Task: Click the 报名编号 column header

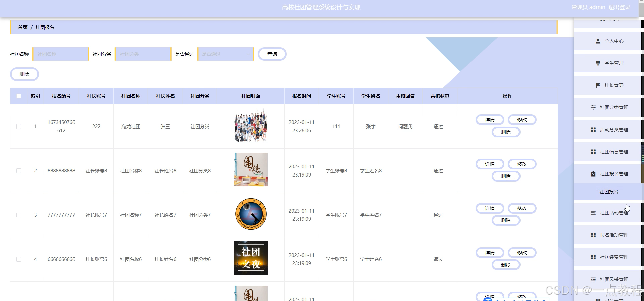Action: (61, 96)
